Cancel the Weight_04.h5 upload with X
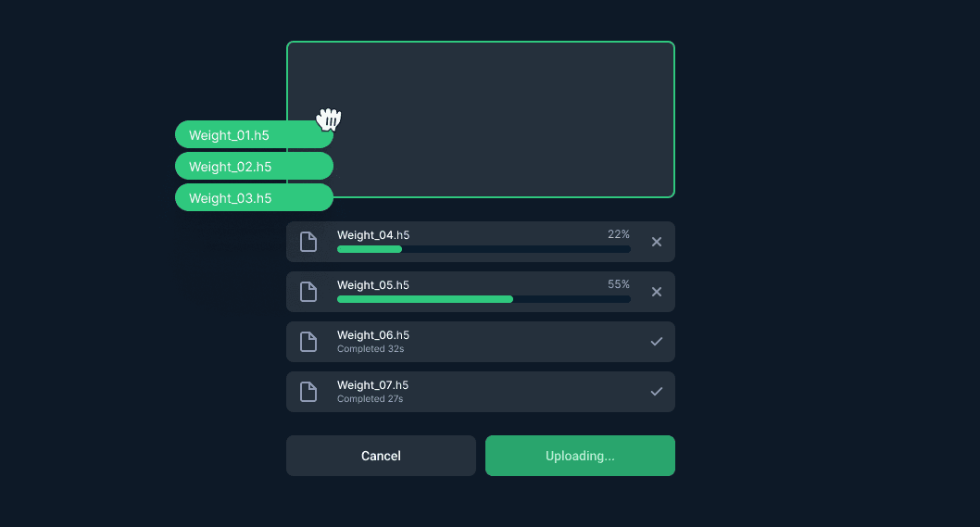 (657, 242)
